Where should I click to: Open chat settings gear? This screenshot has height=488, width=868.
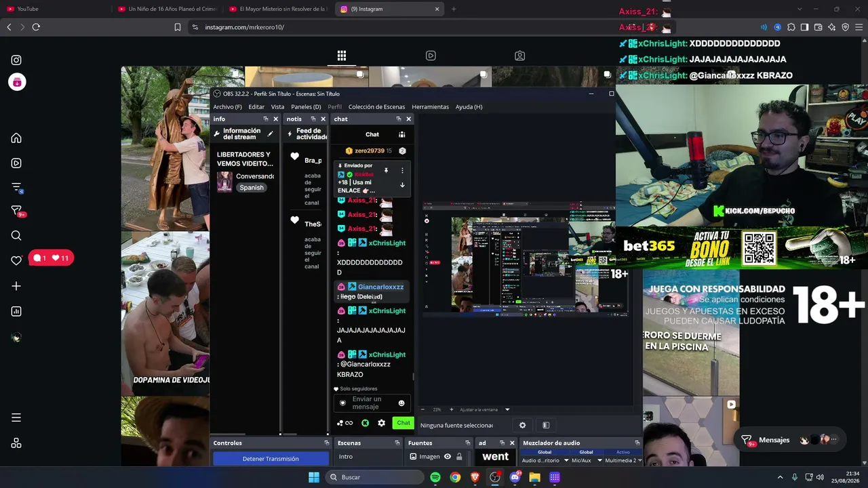click(x=382, y=423)
